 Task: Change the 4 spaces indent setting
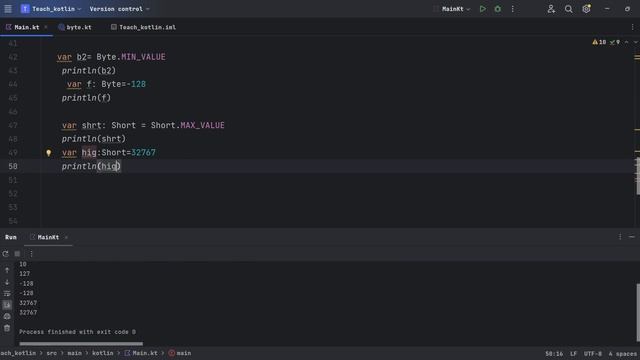coord(623,354)
